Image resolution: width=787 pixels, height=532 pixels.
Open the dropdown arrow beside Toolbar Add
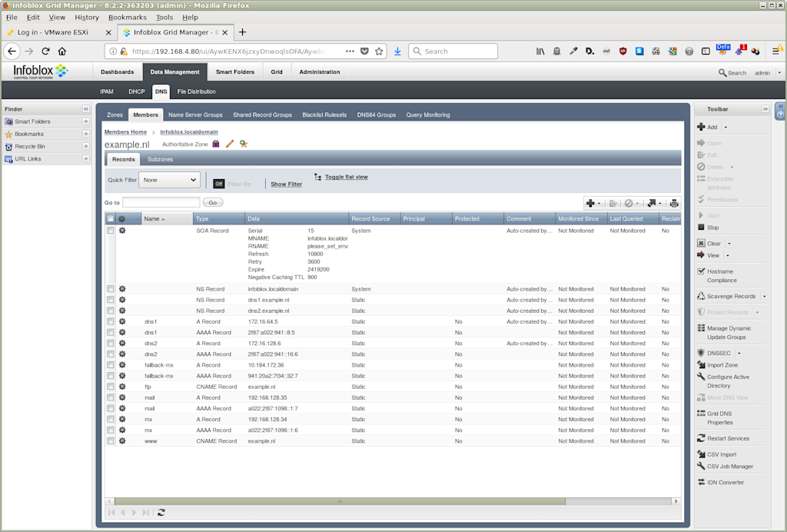click(726, 128)
